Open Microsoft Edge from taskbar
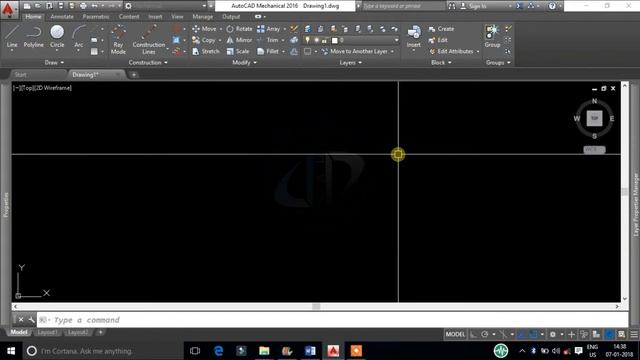The width and height of the screenshot is (640, 360). [218, 351]
